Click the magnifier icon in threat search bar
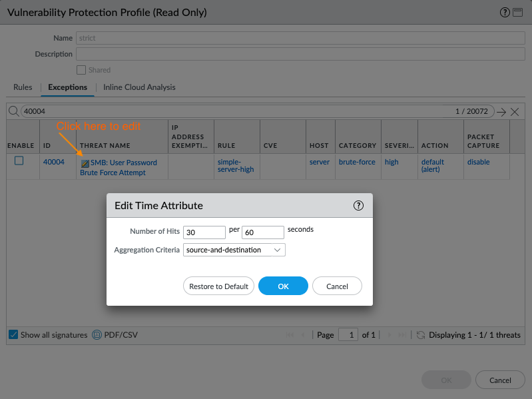Viewport: 532px width, 399px height. pyautogui.click(x=13, y=112)
